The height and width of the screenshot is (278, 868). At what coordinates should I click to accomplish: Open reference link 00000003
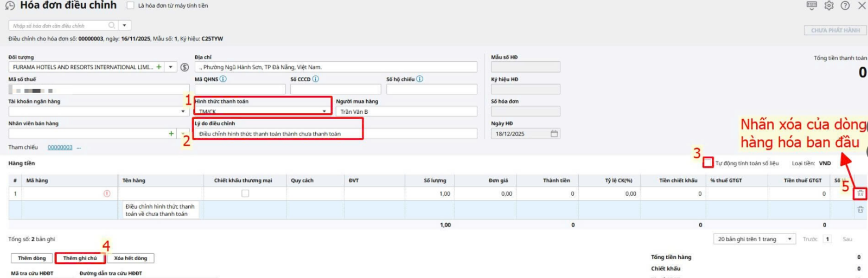pos(60,147)
